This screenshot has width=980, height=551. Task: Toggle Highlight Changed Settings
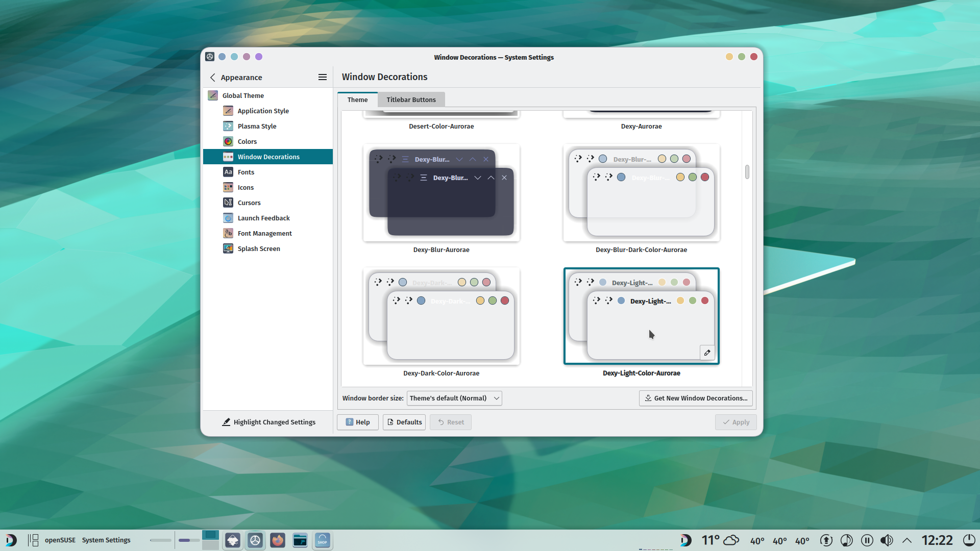coord(268,422)
